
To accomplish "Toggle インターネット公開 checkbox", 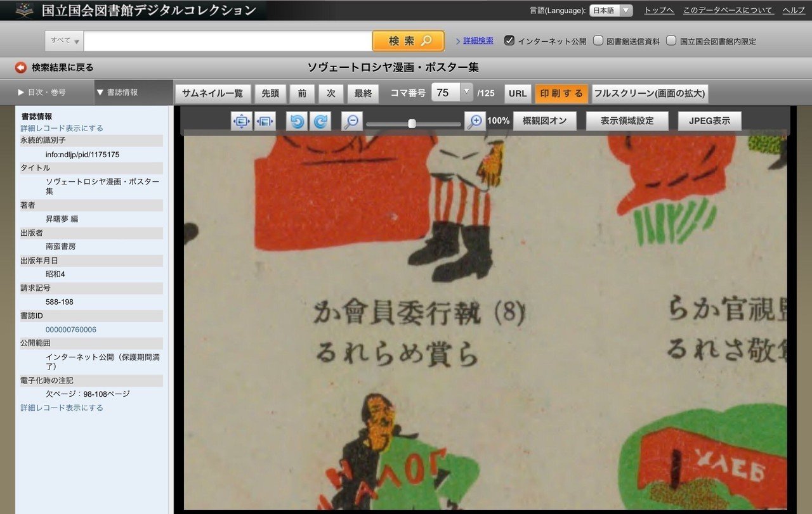I will (509, 41).
